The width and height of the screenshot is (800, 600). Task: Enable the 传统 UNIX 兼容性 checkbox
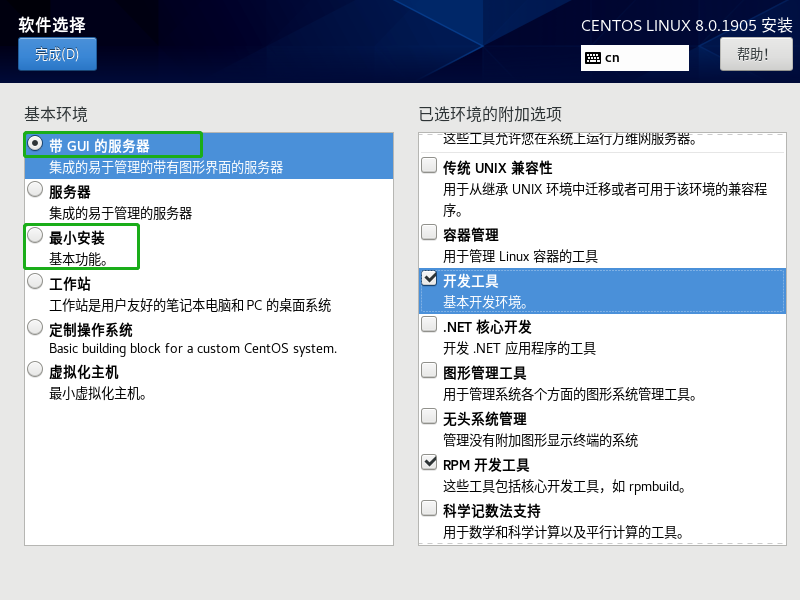[x=429, y=165]
